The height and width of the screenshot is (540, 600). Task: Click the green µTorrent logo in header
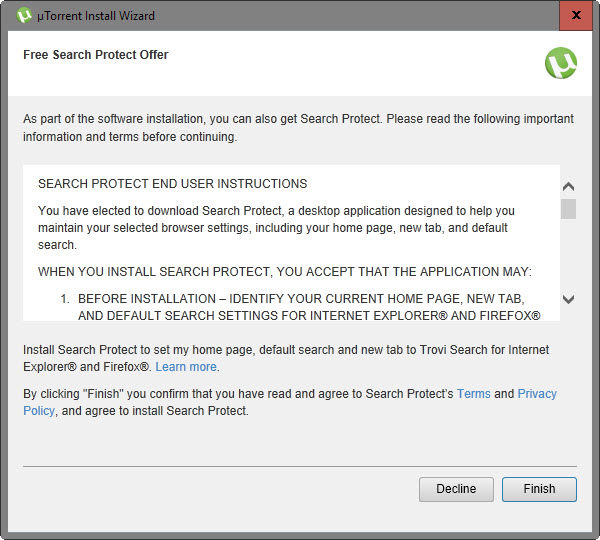click(x=561, y=63)
